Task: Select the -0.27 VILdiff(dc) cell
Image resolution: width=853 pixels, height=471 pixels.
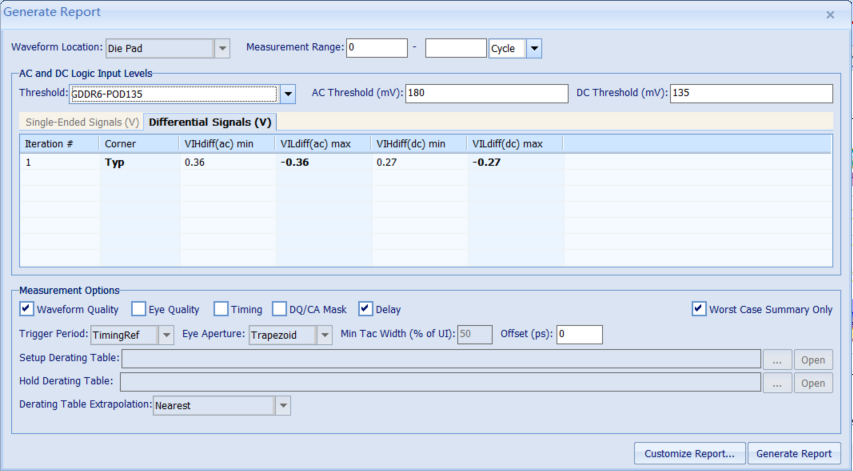Action: coord(516,162)
